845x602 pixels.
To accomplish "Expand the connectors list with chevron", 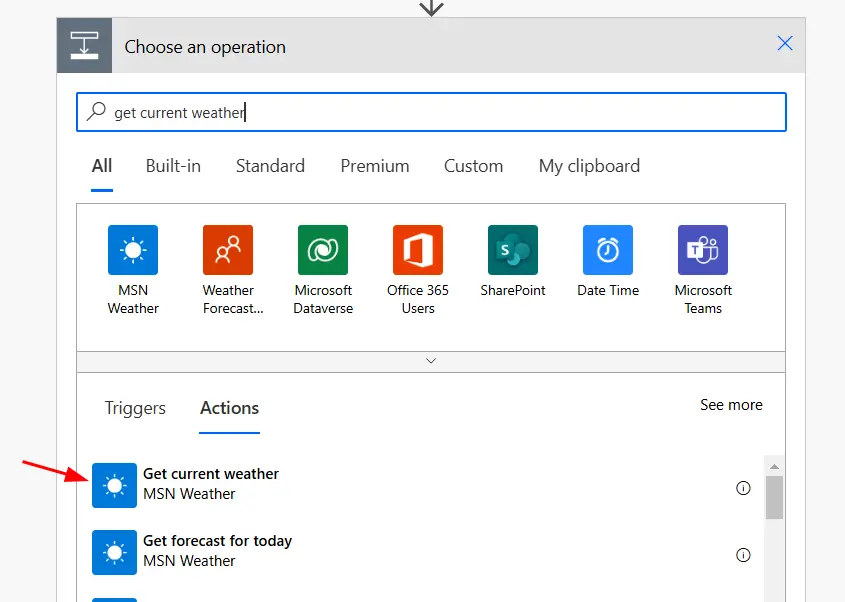I will tap(431, 361).
